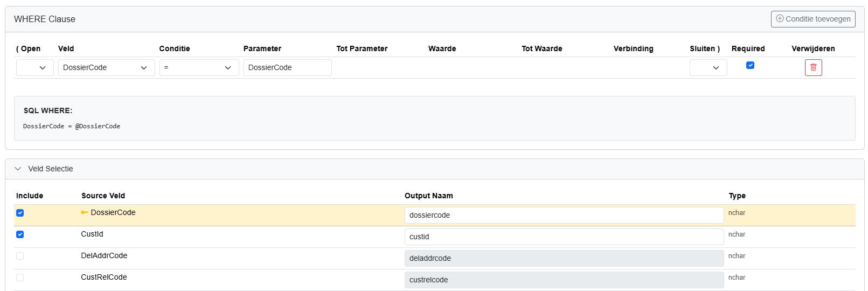Click the dossiercode Output Naam field
This screenshot has height=291, width=868.
564,215
